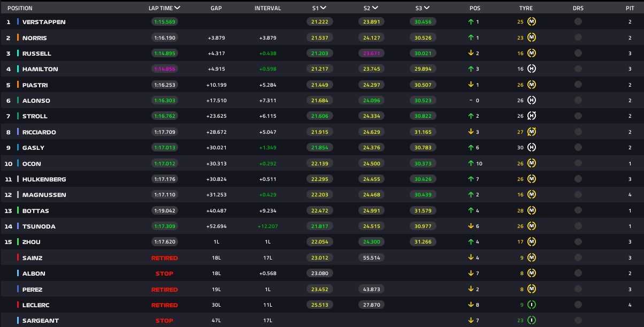Image resolution: width=644 pixels, height=327 pixels.
Task: Click Piastri's DRS indicator
Action: point(578,85)
